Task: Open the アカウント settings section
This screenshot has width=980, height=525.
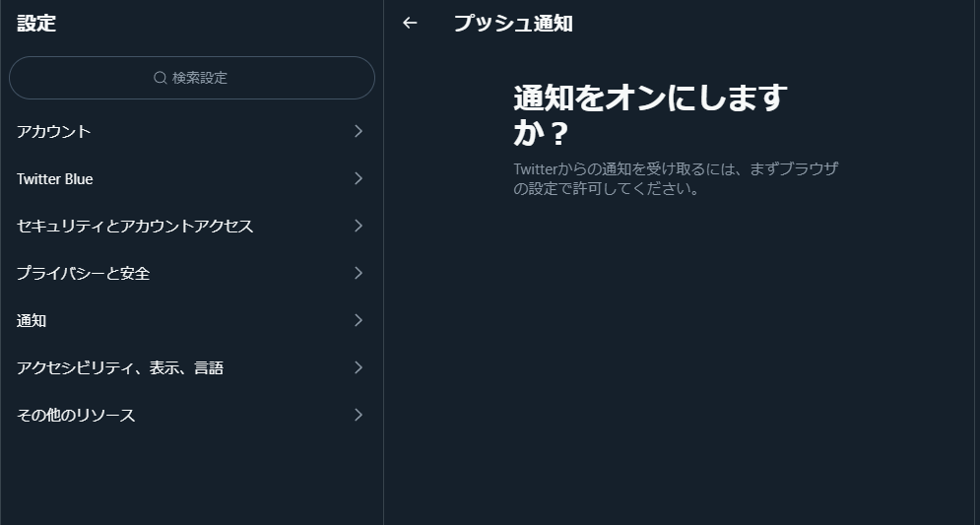Action: pos(192,131)
